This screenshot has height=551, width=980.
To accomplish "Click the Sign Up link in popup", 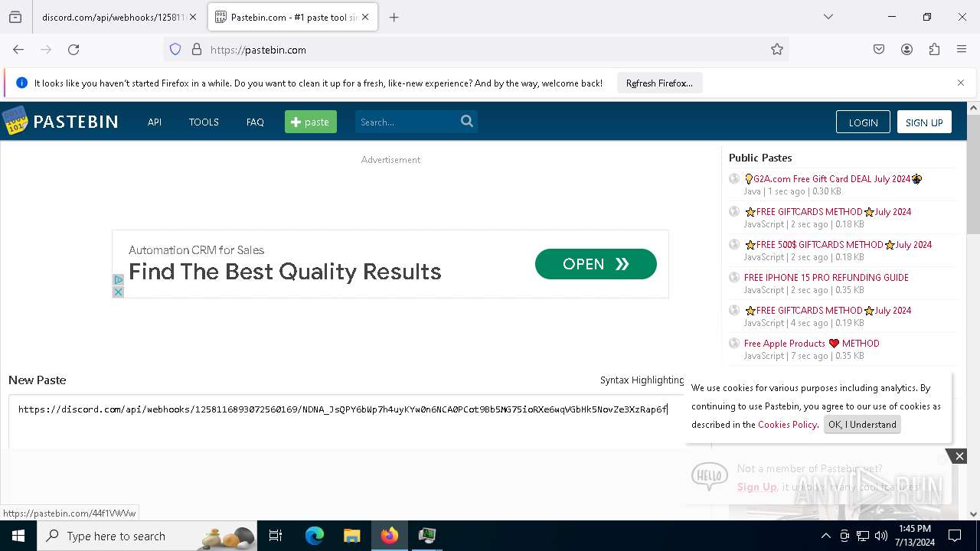I will pyautogui.click(x=756, y=487).
